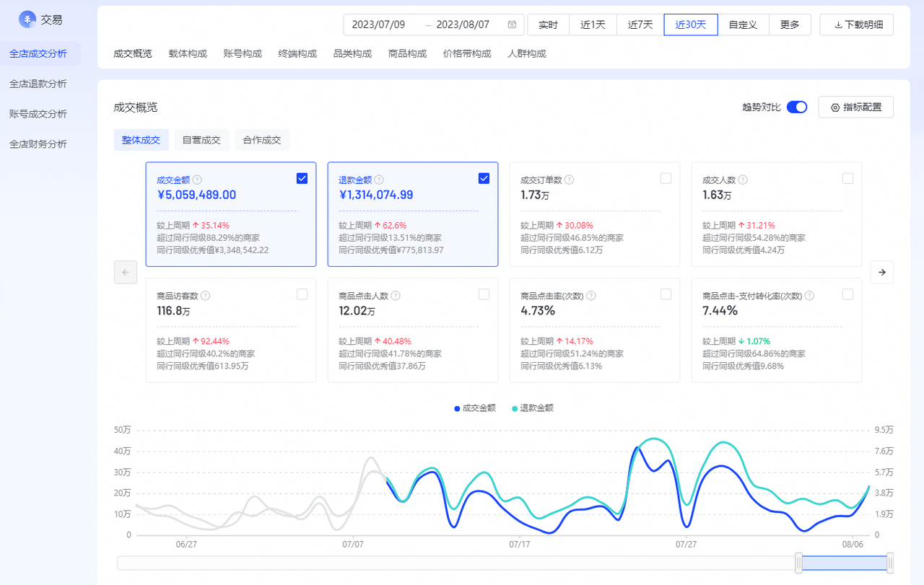The width and height of the screenshot is (924, 585).
Task: Select 合作成交 sub-tab
Action: pos(262,140)
